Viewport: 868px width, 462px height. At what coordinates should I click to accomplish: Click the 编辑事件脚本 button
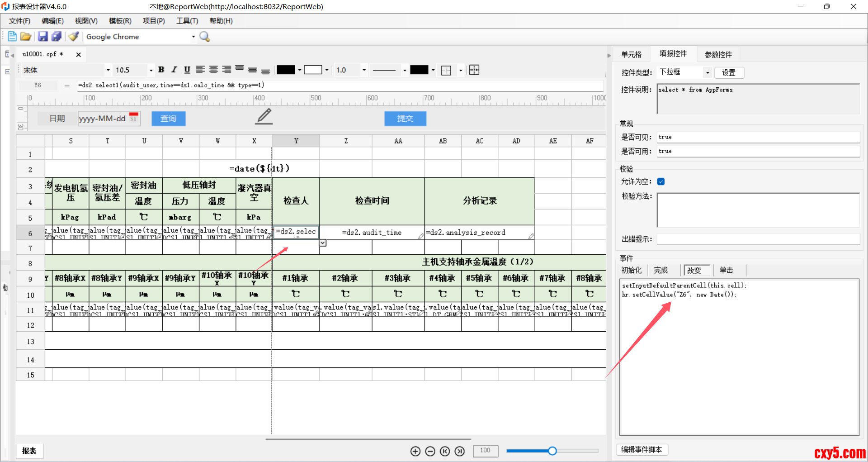[642, 449]
